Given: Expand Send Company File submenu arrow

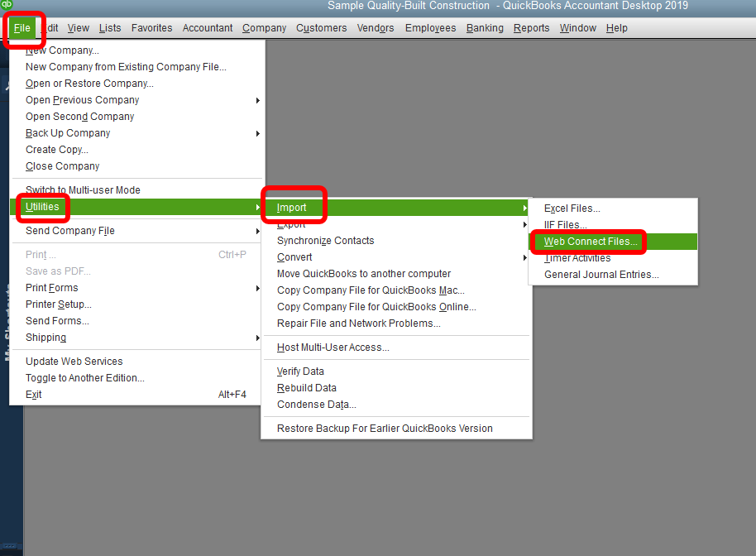Looking at the screenshot, I should [x=258, y=232].
